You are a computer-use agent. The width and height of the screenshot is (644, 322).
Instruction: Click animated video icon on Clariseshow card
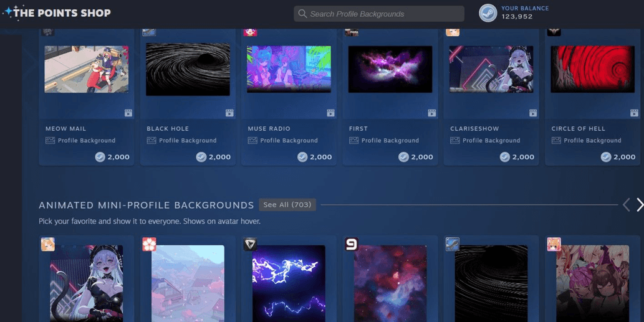533,113
